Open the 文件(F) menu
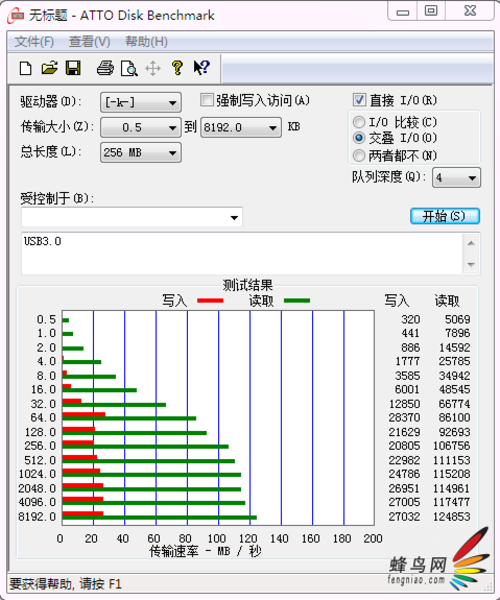This screenshot has width=500, height=600. coord(34,41)
